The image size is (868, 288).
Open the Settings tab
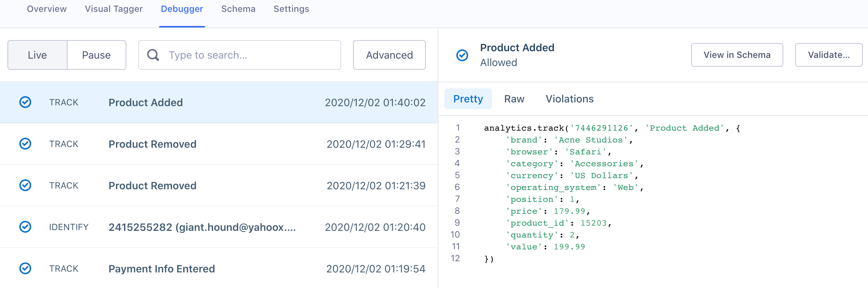[291, 9]
